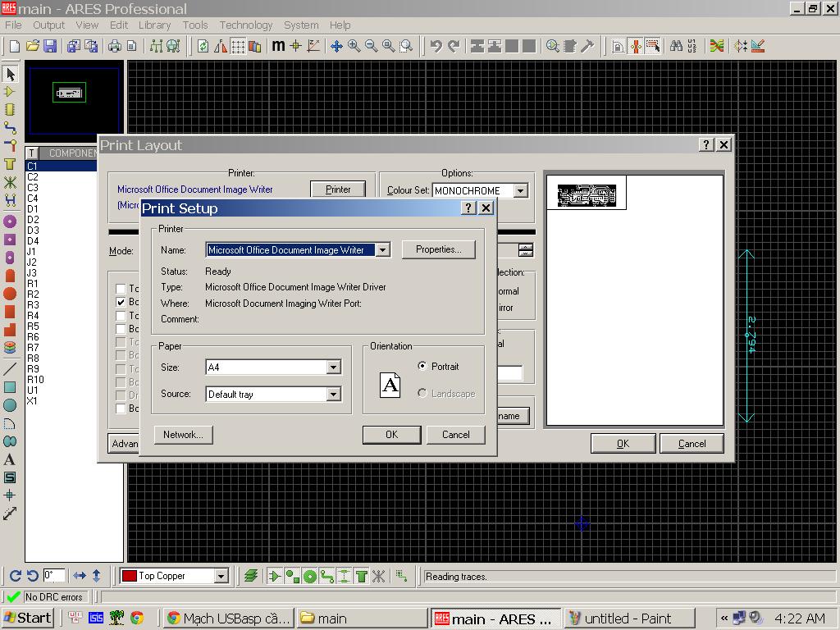This screenshot has width=840, height=630.
Task: Click the Save layout toolbar icon
Action: 50,46
